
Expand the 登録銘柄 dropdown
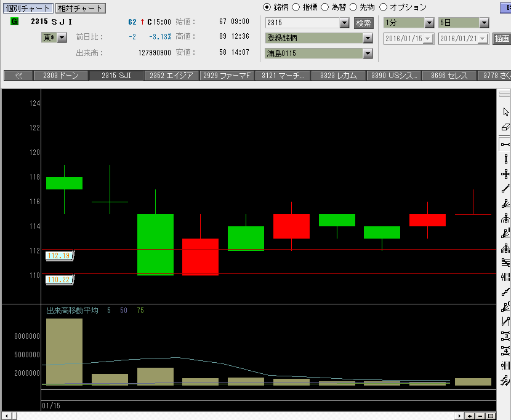(368, 38)
